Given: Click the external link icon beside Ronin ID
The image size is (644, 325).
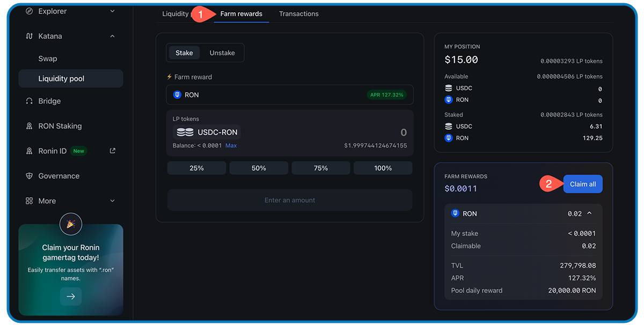Looking at the screenshot, I should point(113,151).
